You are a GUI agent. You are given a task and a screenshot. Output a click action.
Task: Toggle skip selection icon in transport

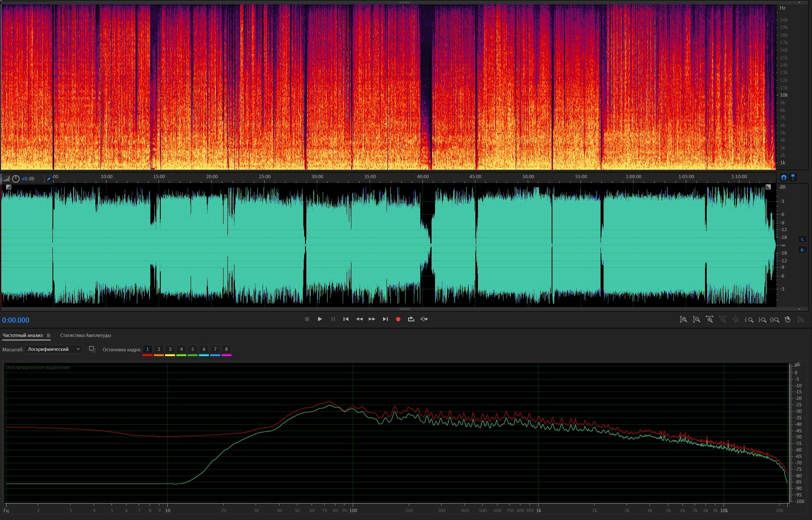tap(424, 319)
